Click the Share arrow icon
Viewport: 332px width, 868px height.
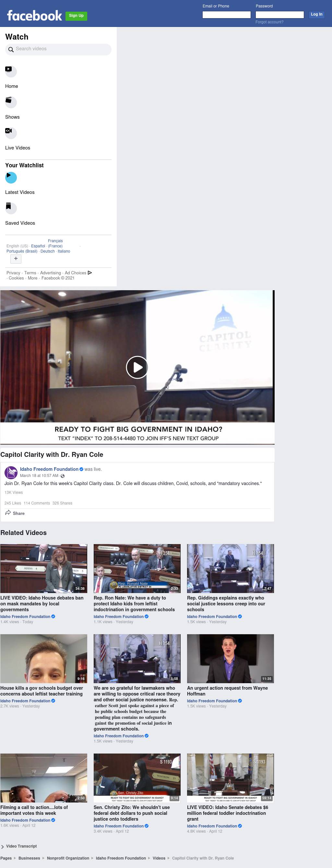coord(8,513)
